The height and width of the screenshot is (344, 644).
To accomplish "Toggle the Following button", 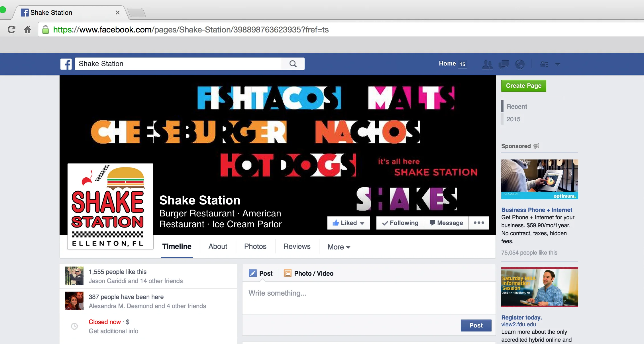I will [400, 223].
